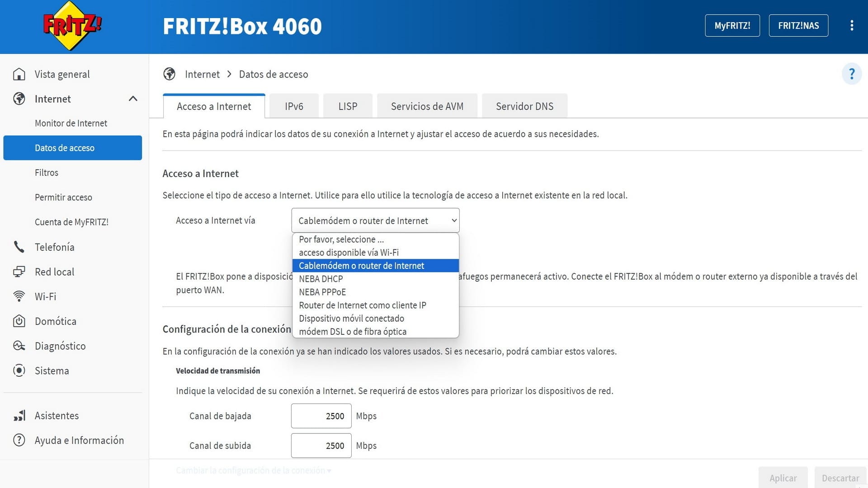This screenshot has height=488, width=868.
Task: Click the Telefonía phone icon
Action: click(19, 247)
